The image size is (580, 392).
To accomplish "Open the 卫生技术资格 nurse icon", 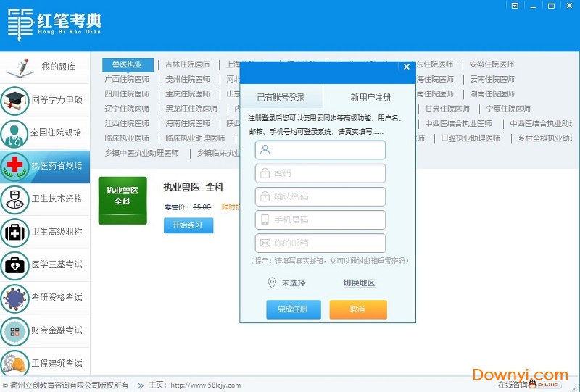I will [14, 199].
